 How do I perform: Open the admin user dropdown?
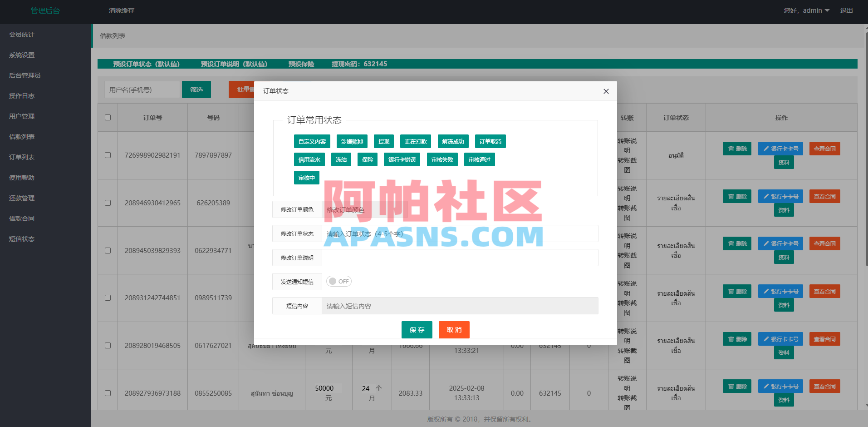816,10
